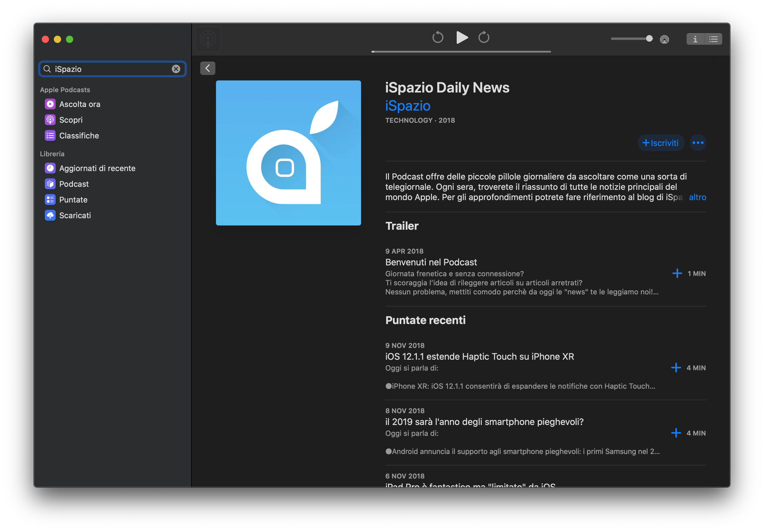Image resolution: width=764 pixels, height=532 pixels.
Task: Click the Scopri podcast icon
Action: [50, 120]
